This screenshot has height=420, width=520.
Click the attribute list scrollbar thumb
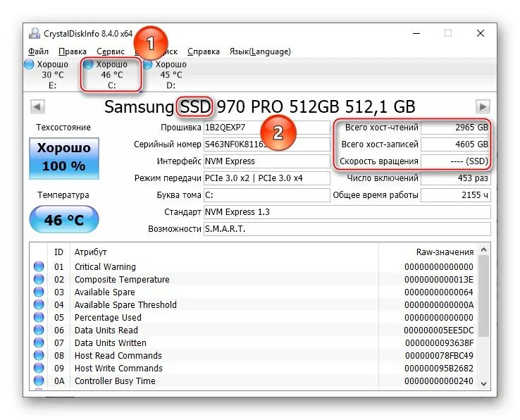483,296
